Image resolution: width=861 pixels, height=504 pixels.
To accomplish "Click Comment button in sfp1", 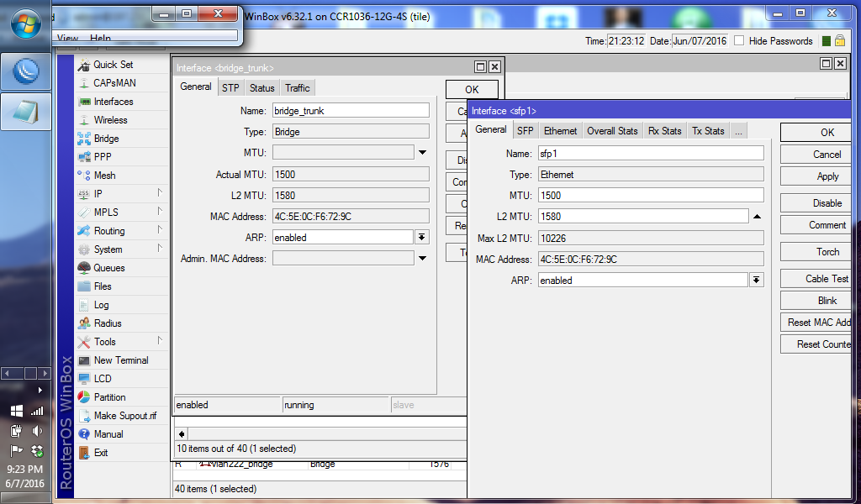I will [x=816, y=225].
